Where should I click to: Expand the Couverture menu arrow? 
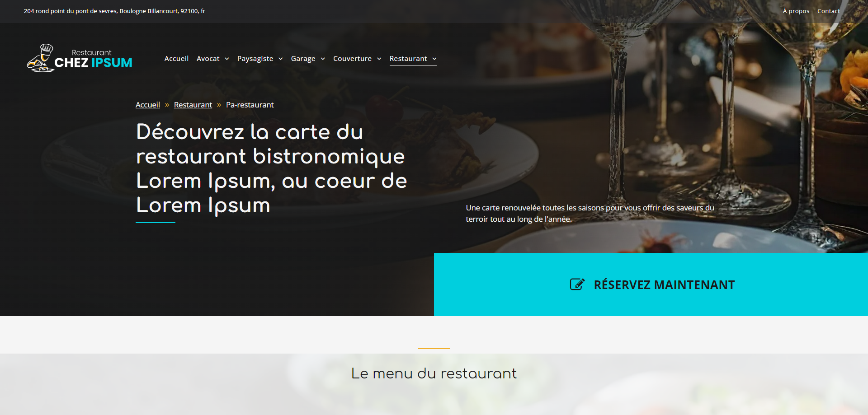tap(379, 59)
